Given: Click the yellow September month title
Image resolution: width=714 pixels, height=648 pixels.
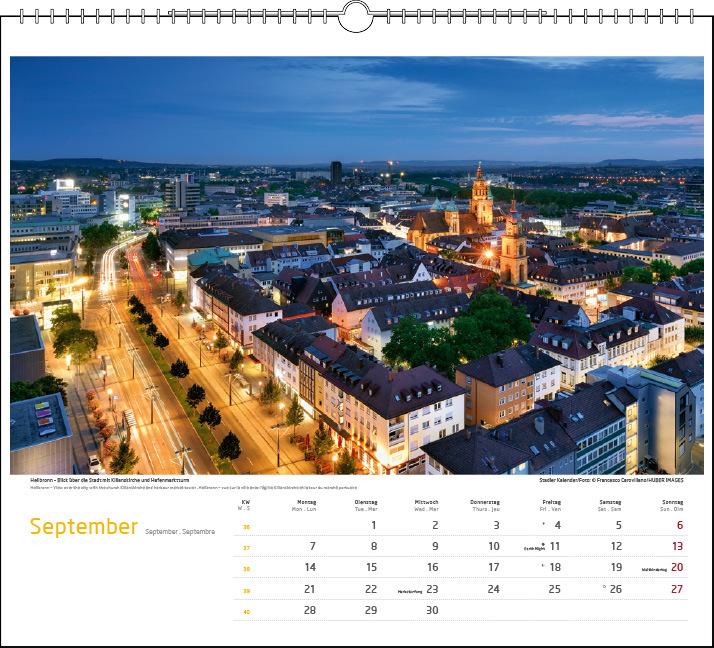Looking at the screenshot, I should tap(83, 527).
